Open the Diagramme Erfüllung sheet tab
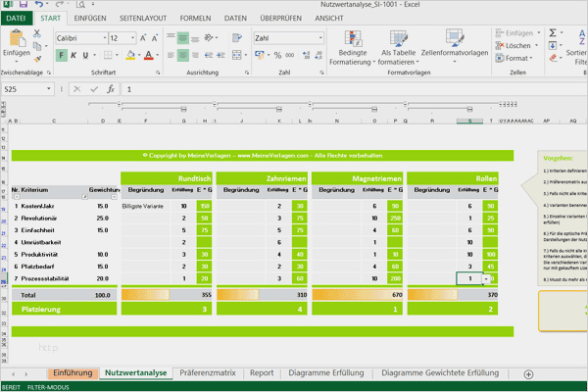Screen dimensions: 588x392 click(x=326, y=372)
